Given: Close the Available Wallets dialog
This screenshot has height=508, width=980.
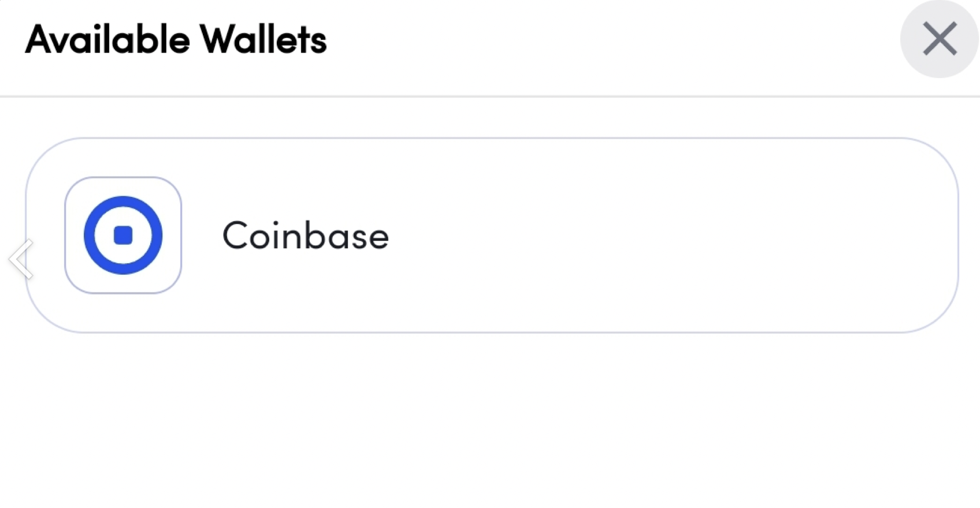Looking at the screenshot, I should point(940,39).
